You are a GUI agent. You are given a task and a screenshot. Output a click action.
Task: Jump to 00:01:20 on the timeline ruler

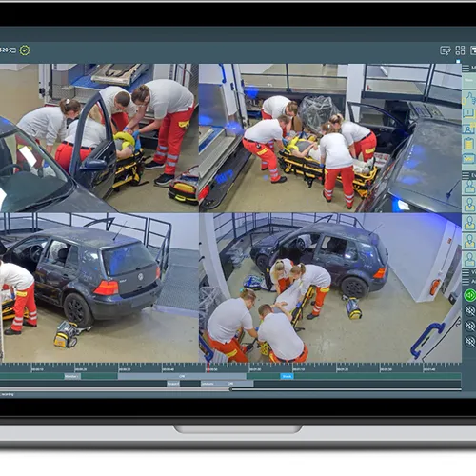[342, 369]
